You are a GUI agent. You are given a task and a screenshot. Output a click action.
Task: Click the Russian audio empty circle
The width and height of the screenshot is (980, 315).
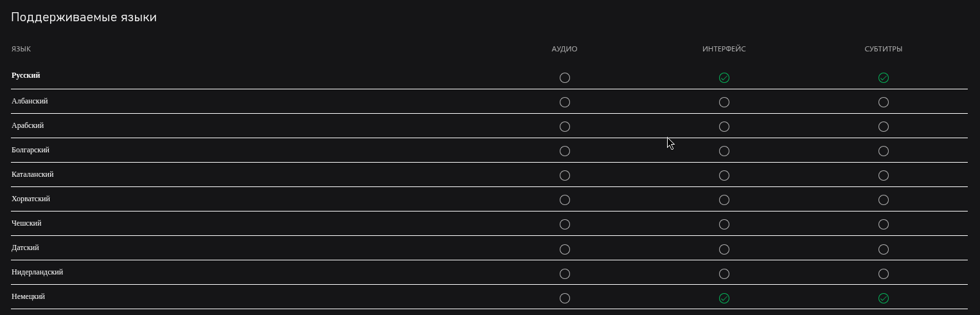tap(565, 78)
